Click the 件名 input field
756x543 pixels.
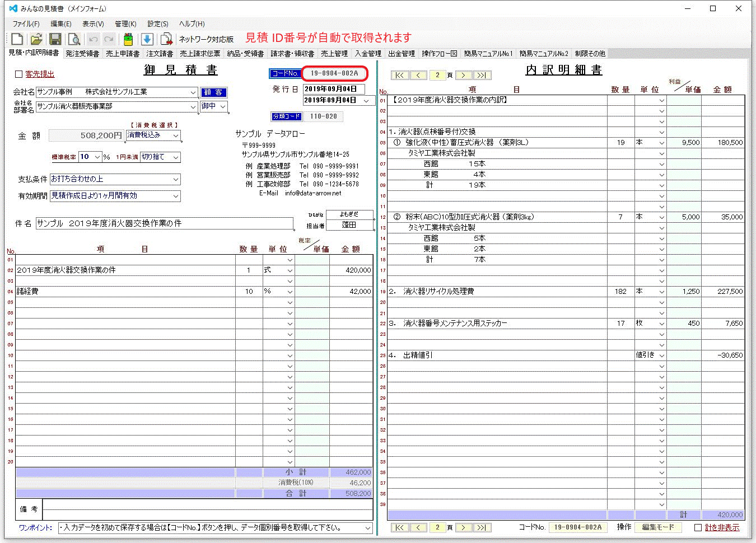coord(165,223)
